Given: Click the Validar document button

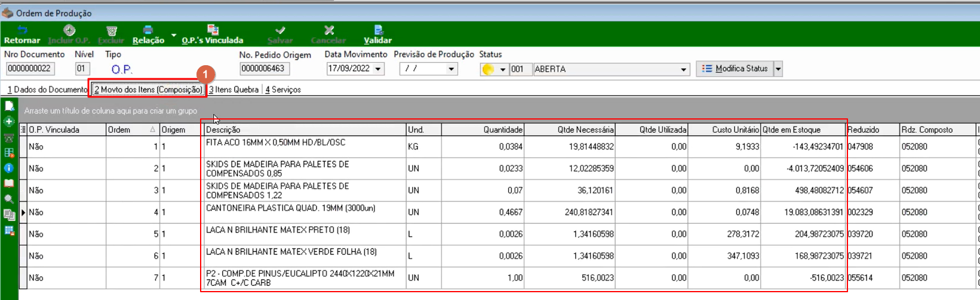Looking at the screenshot, I should coord(377,35).
